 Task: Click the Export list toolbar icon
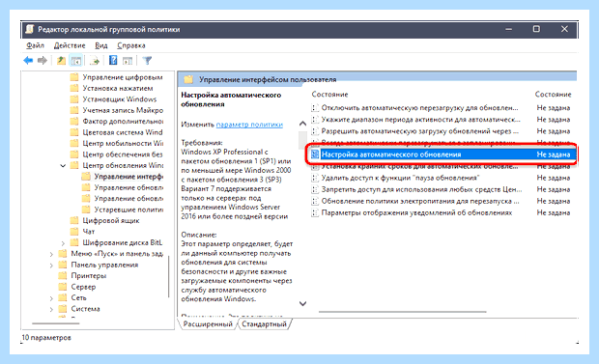point(94,61)
